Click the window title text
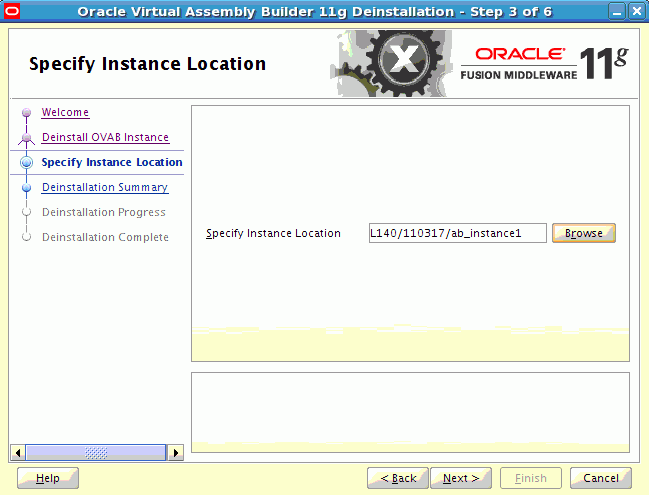The width and height of the screenshot is (649, 495). click(315, 12)
